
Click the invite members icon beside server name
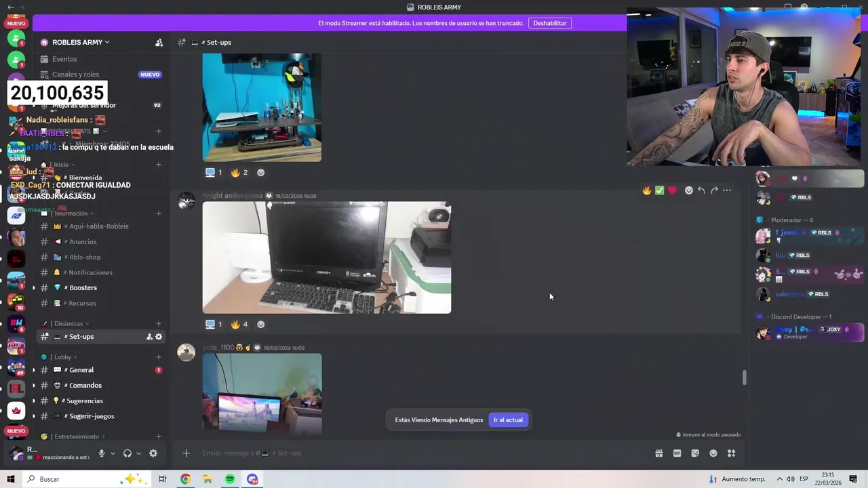point(159,42)
